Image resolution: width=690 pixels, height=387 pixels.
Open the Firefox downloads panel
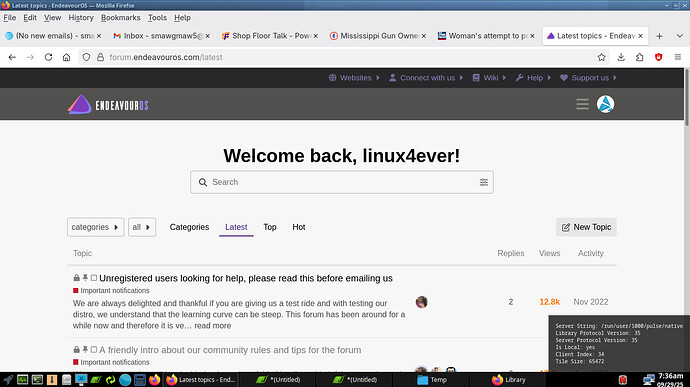(x=621, y=57)
